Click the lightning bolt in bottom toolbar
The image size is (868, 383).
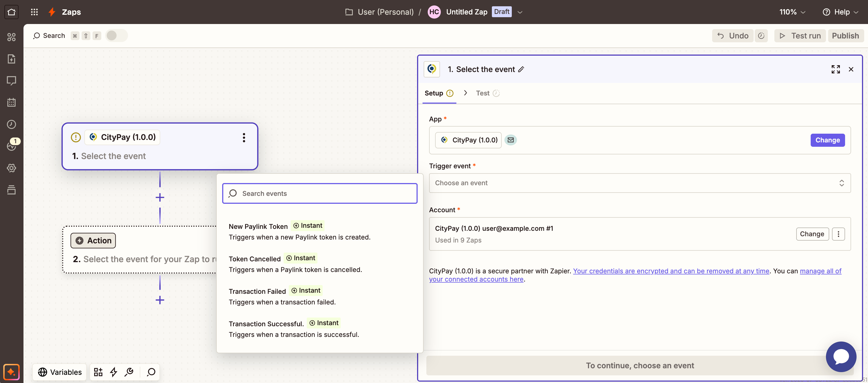pyautogui.click(x=114, y=372)
